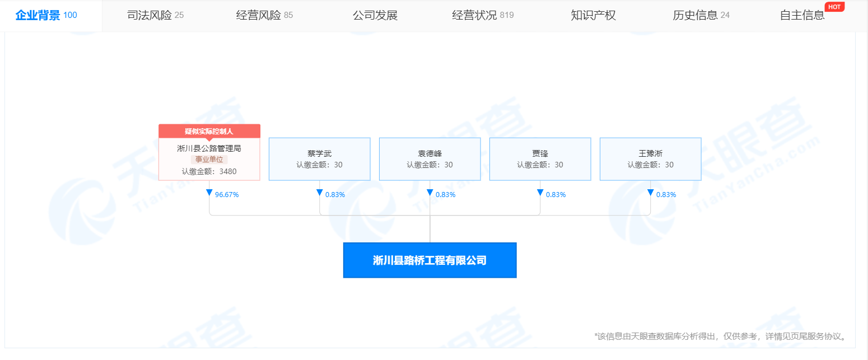
Task: Click the HOT badge on 自主信息
Action: pyautogui.click(x=834, y=7)
